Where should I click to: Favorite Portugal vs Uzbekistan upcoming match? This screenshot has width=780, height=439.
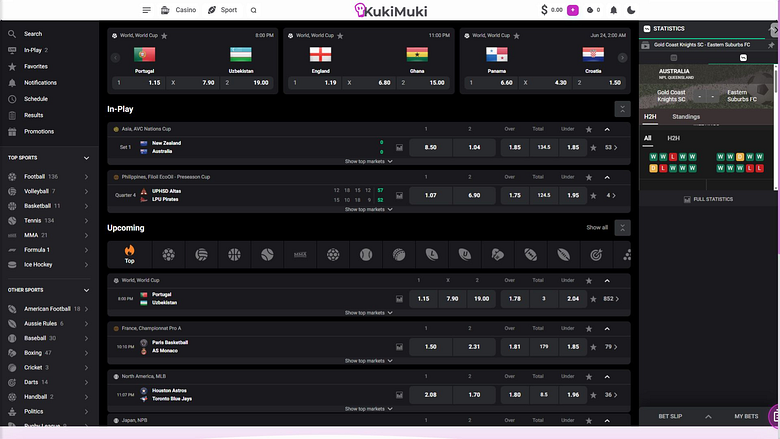(x=593, y=299)
